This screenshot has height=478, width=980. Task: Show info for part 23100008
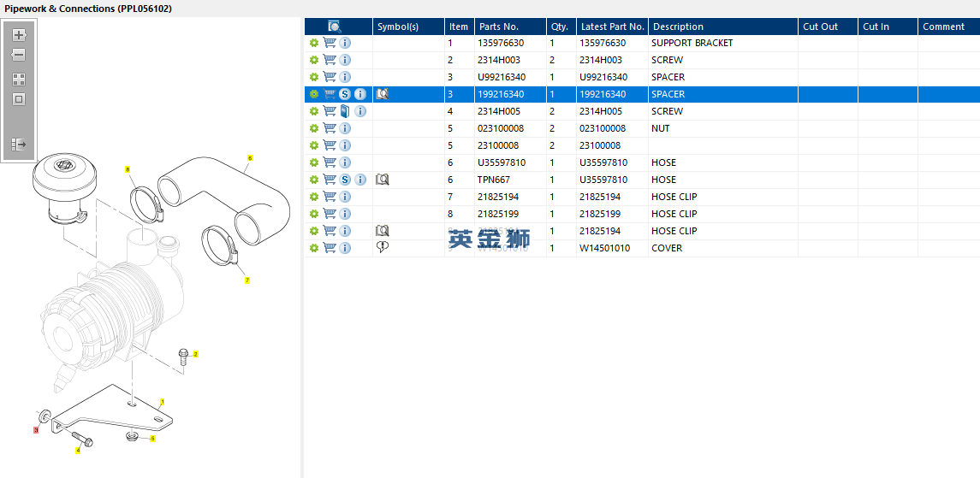(x=345, y=145)
